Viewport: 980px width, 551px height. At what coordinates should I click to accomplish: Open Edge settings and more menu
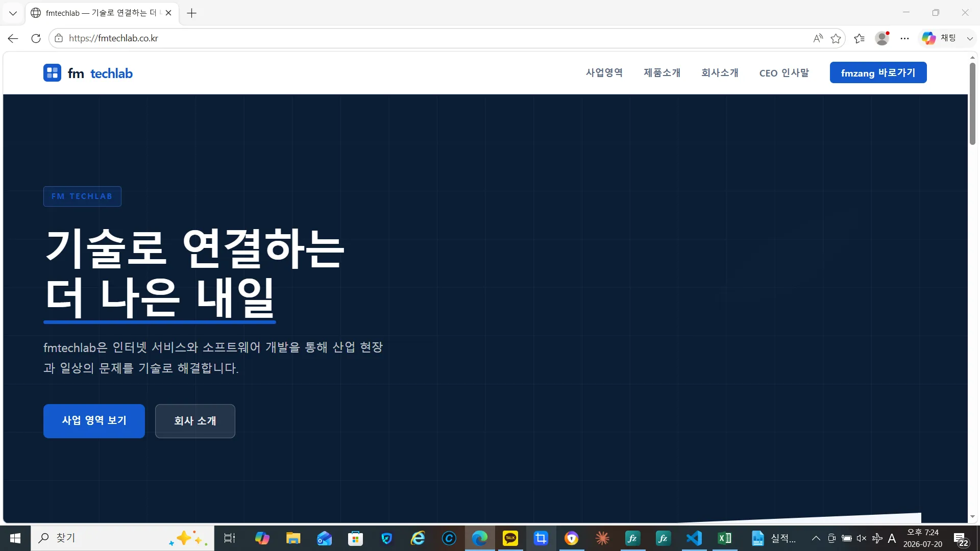coord(904,38)
